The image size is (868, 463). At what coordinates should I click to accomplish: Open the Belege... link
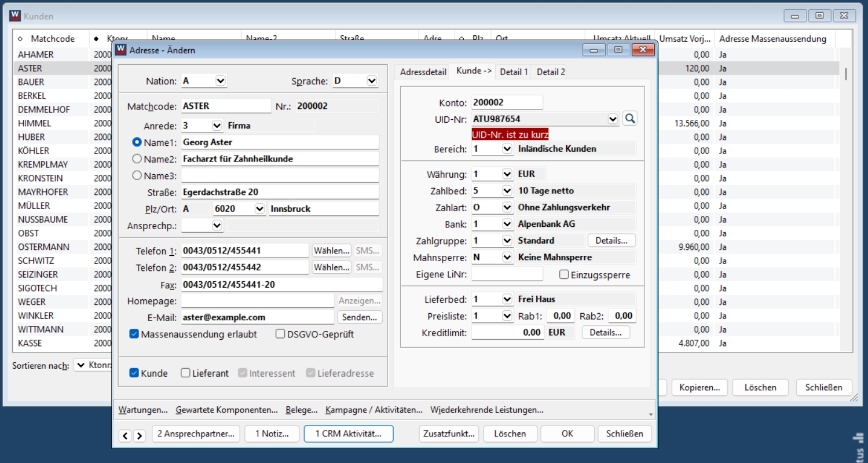[x=302, y=410]
